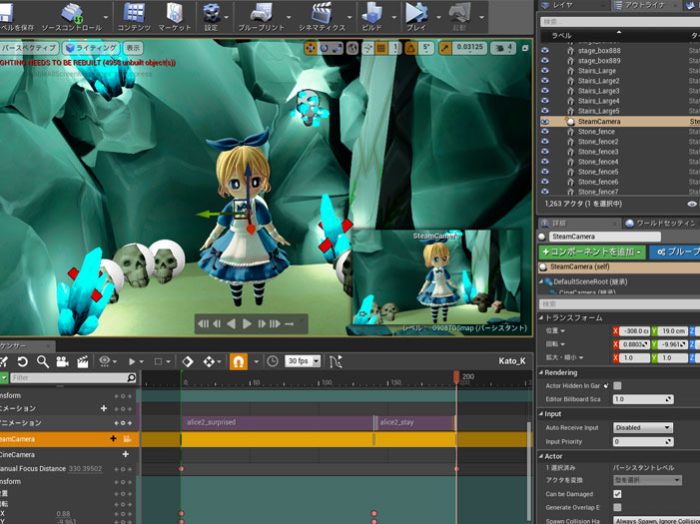Open the Content browser toolbar button
The width and height of the screenshot is (700, 524).
point(133,17)
